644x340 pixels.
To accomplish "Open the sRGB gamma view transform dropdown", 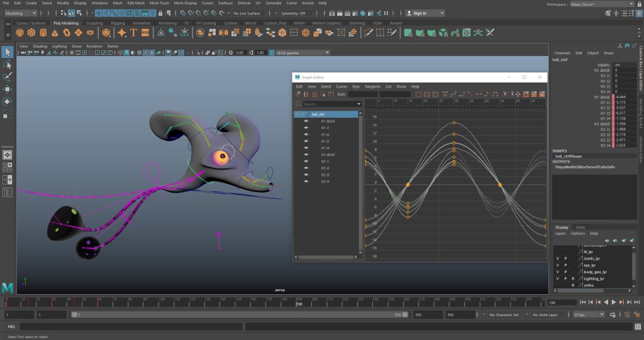I will 299,53.
